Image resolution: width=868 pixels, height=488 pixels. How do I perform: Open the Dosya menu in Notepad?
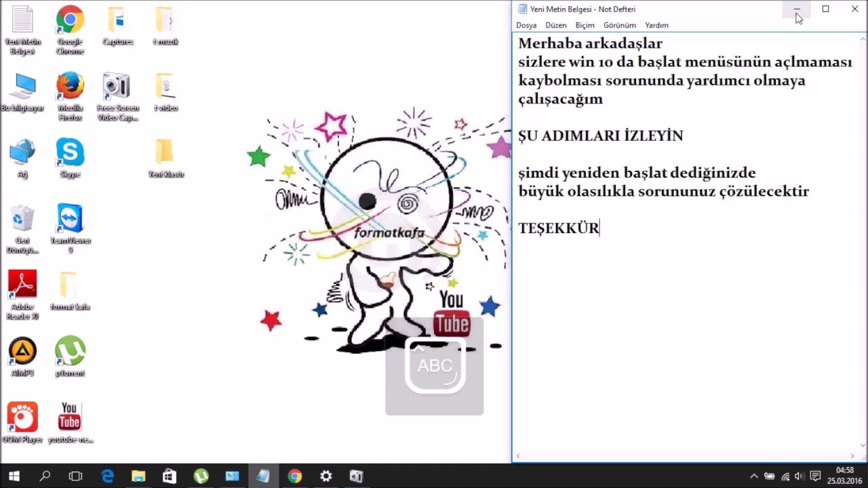point(526,25)
